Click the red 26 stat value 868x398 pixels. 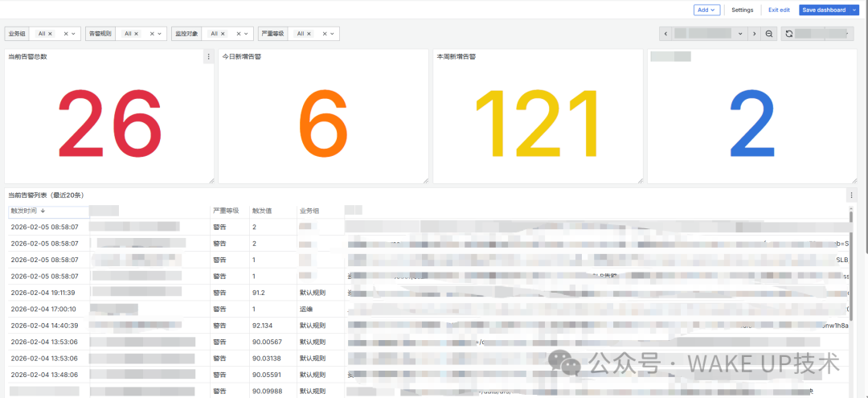(x=109, y=123)
